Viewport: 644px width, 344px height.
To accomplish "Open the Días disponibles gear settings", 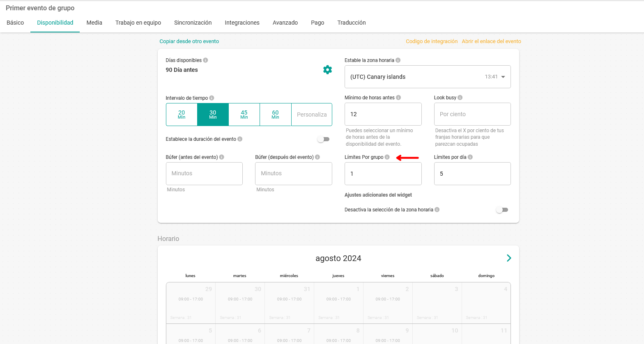I will (x=327, y=70).
